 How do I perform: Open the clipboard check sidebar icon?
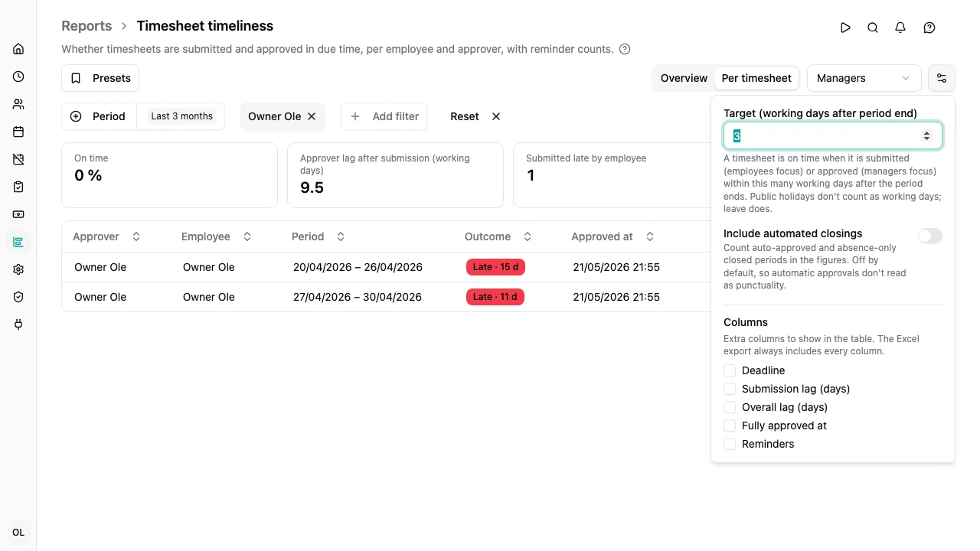click(x=18, y=187)
